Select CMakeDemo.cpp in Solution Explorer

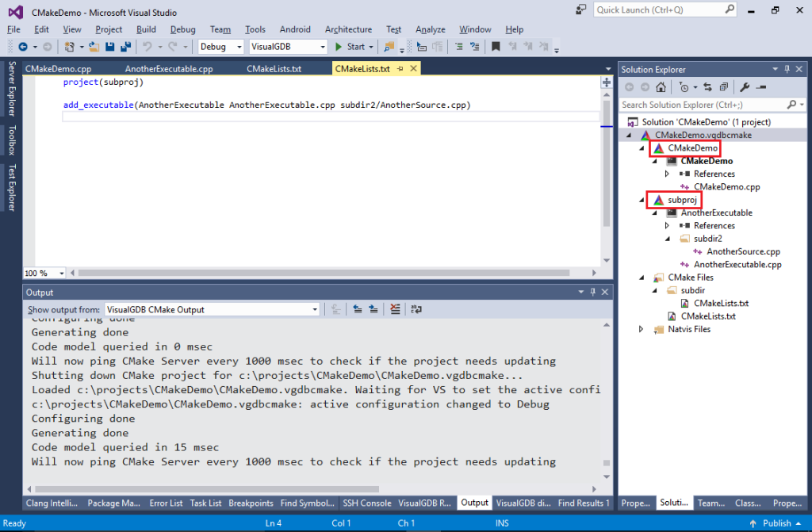pyautogui.click(x=726, y=186)
